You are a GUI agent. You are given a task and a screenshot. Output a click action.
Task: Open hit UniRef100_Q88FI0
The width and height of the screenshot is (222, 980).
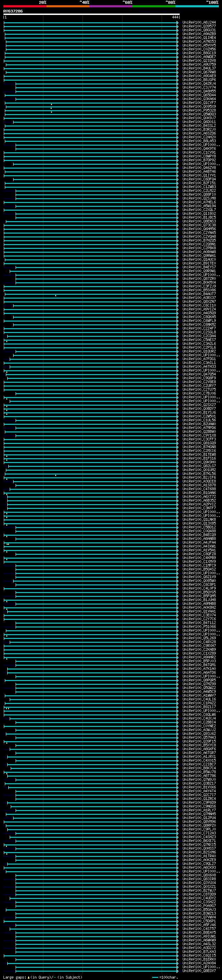tap(199, 194)
